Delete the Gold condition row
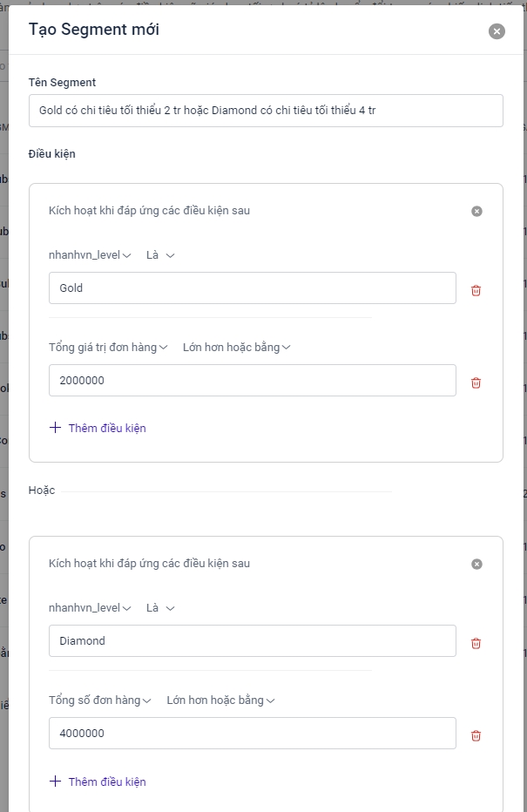 [x=476, y=290]
